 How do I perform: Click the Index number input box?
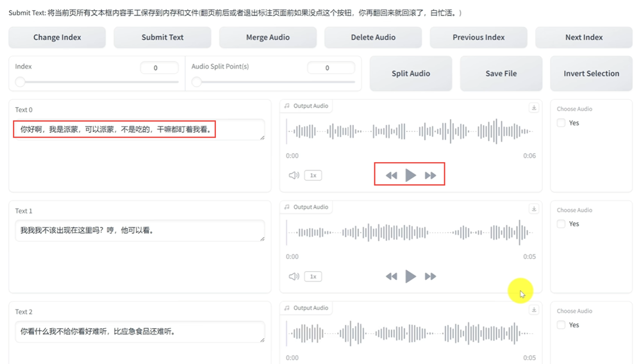[x=159, y=68]
